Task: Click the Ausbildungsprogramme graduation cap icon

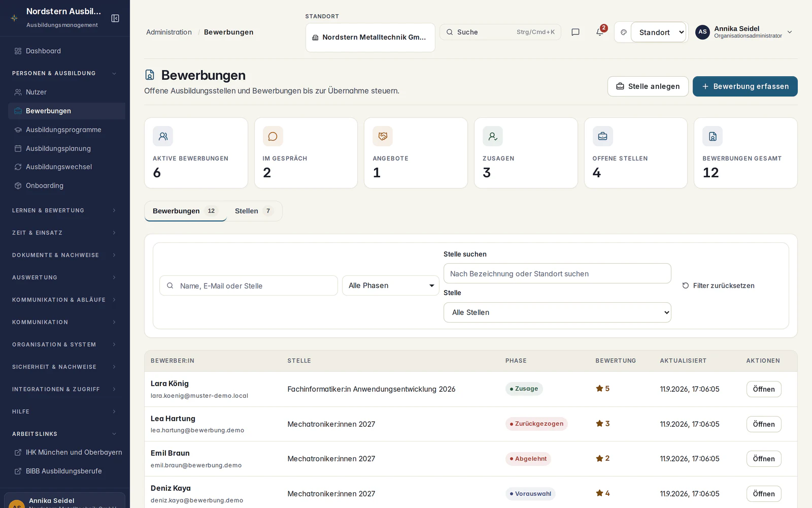Action: 18,130
